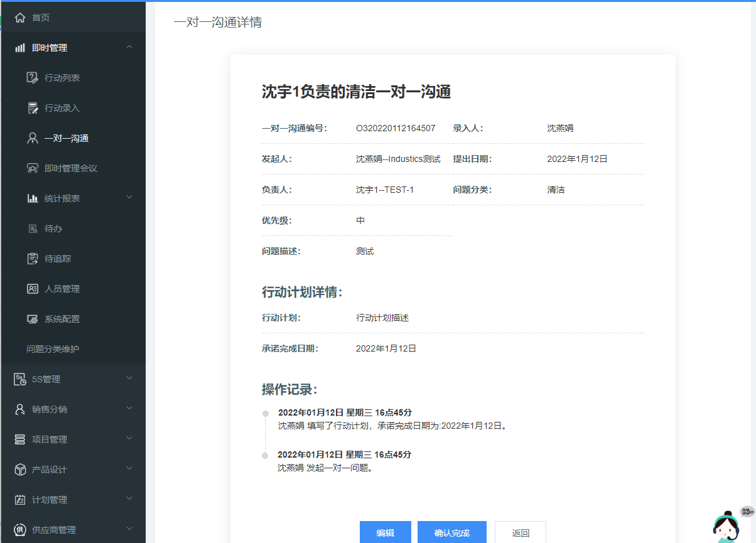
Task: Click the 行动列表 sidebar icon
Action: 33,78
